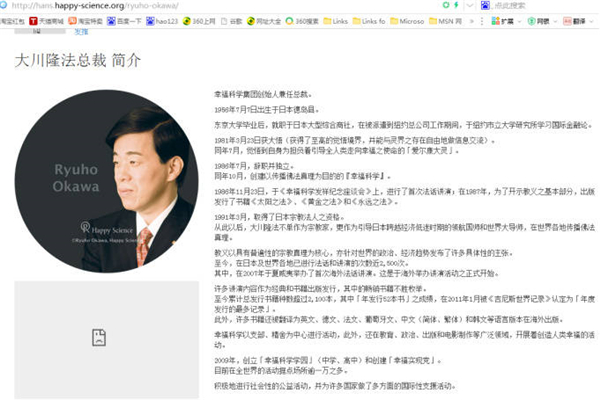Click the 360上网 bookmark icon
This screenshot has height=400, width=600.
pyautogui.click(x=186, y=21)
